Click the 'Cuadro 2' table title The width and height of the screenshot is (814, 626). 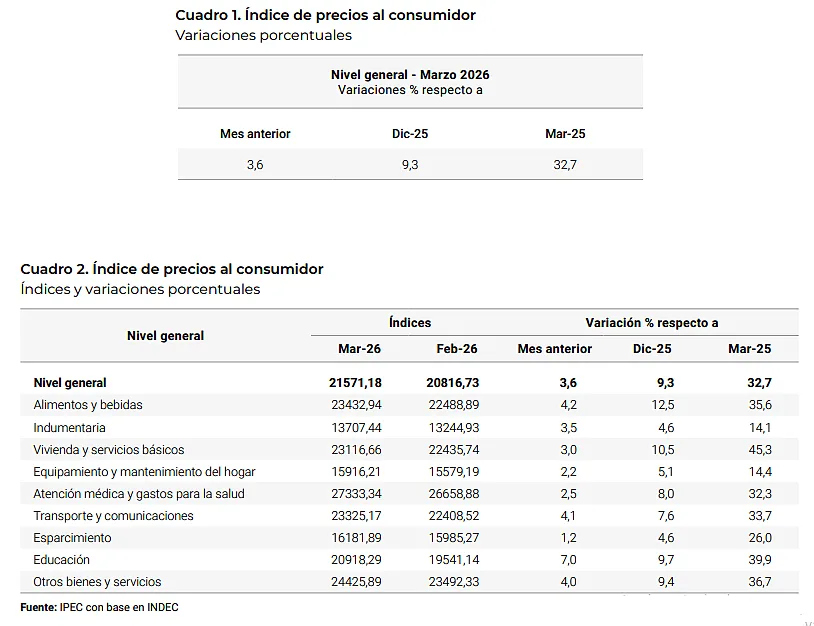click(x=172, y=269)
